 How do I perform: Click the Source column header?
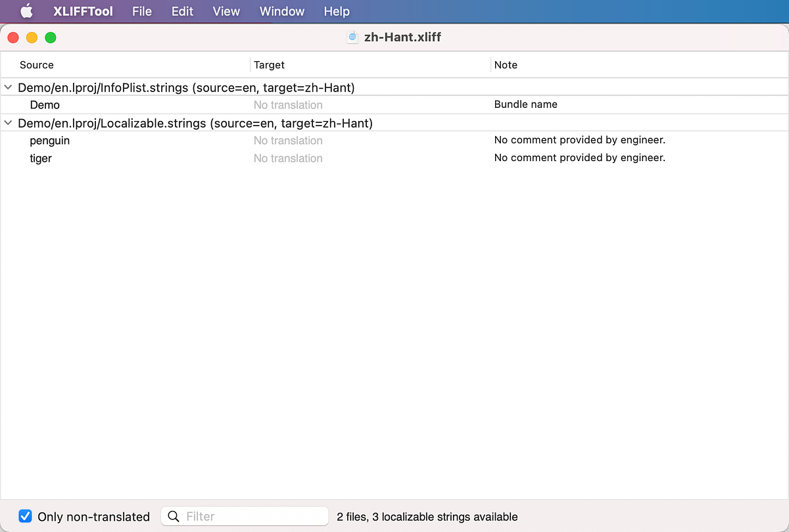coord(36,64)
